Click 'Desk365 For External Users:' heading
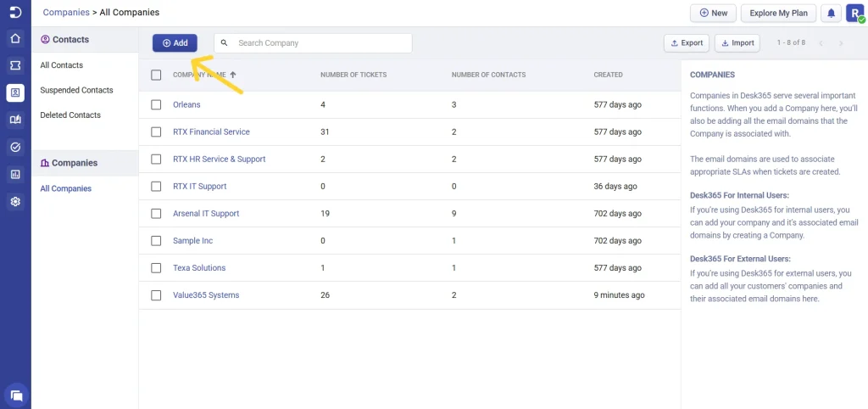This screenshot has width=868, height=409. point(741,259)
